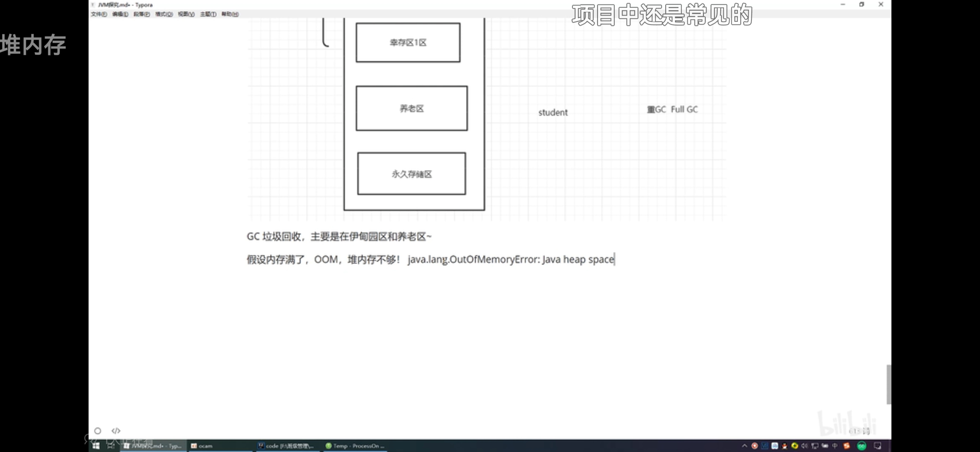980x452 pixels.
Task: Click the green round tray icon
Action: pos(862,446)
